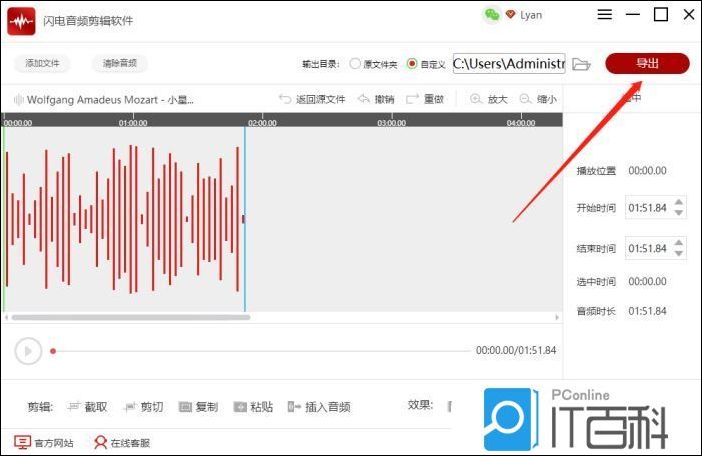
Task: Click the VIP diamond icon beside Lyan
Action: [510, 14]
